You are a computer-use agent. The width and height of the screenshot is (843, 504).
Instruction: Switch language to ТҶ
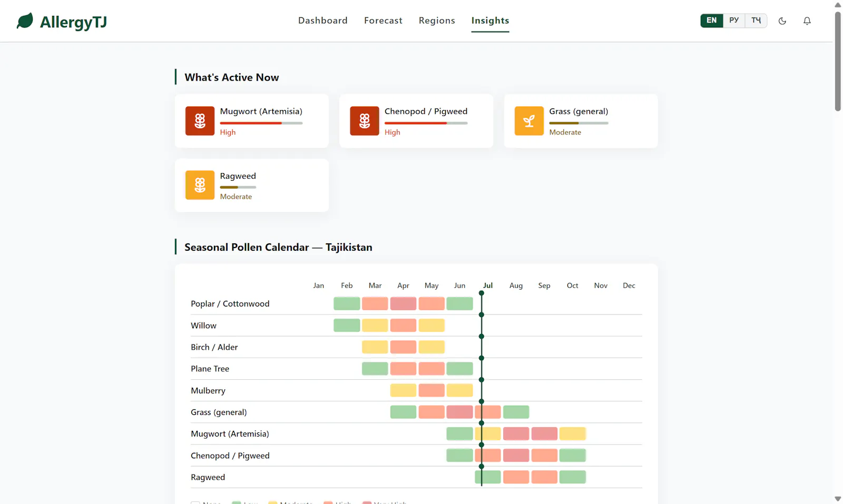click(756, 21)
